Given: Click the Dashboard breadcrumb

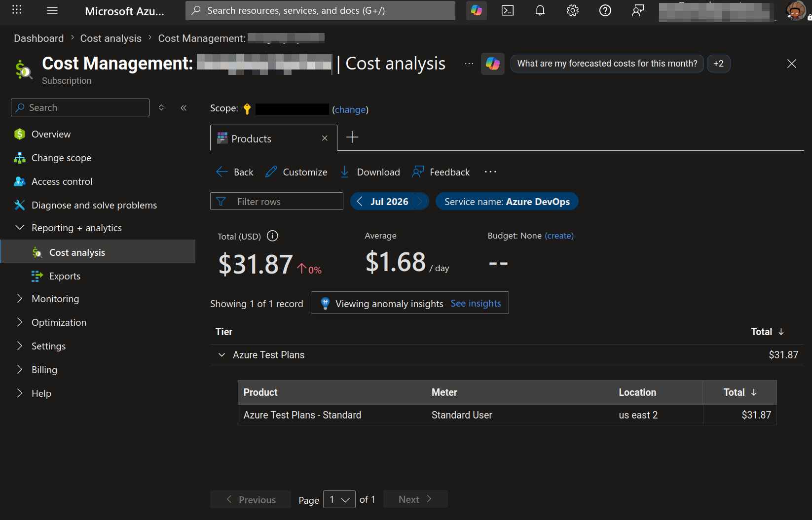Looking at the screenshot, I should pyautogui.click(x=39, y=38).
